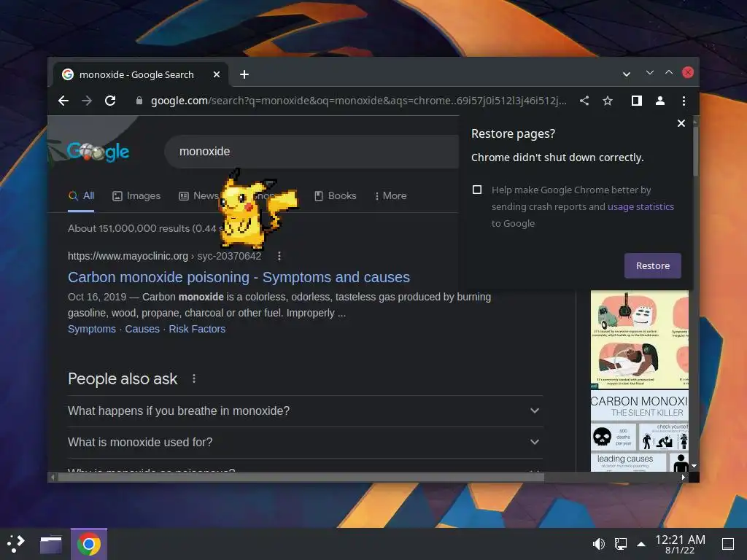This screenshot has width=747, height=560.
Task: Enable sending crash reports checkbox
Action: click(x=477, y=190)
